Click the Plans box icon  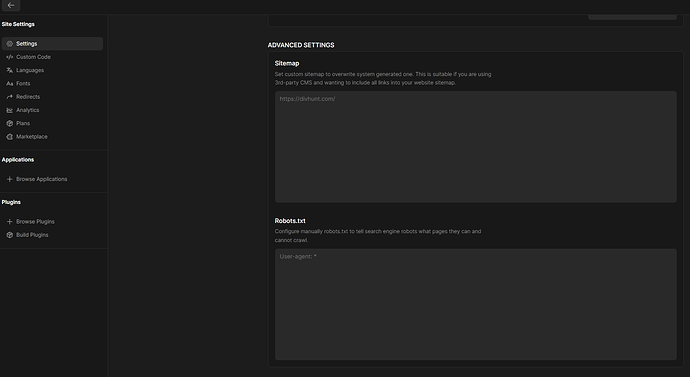[10, 123]
